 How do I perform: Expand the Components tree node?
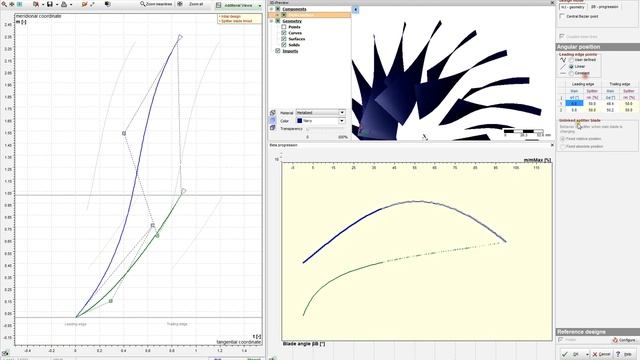(x=272, y=9)
